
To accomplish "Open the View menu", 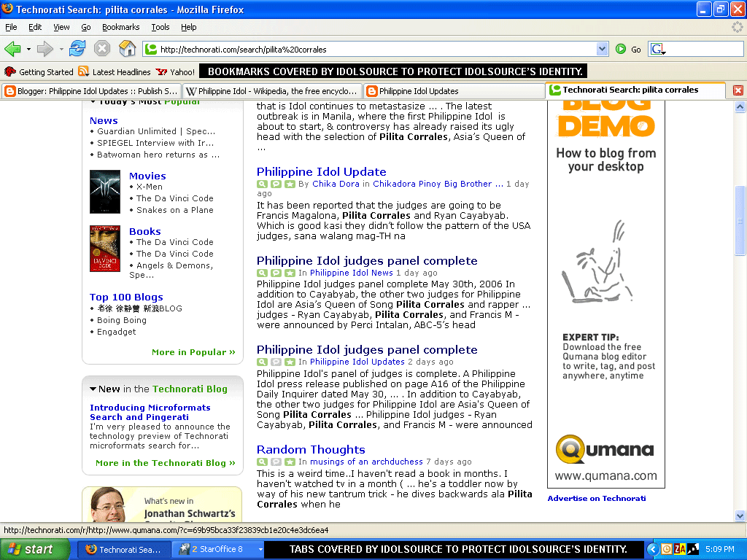I will pos(61,27).
